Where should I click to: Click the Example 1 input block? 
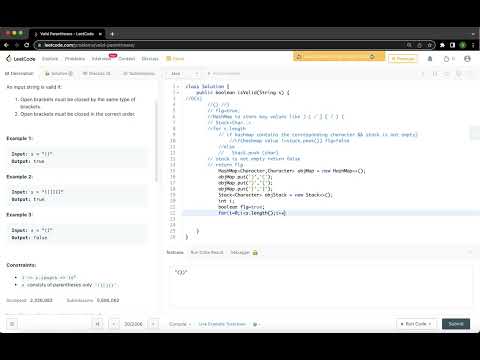(x=77, y=158)
